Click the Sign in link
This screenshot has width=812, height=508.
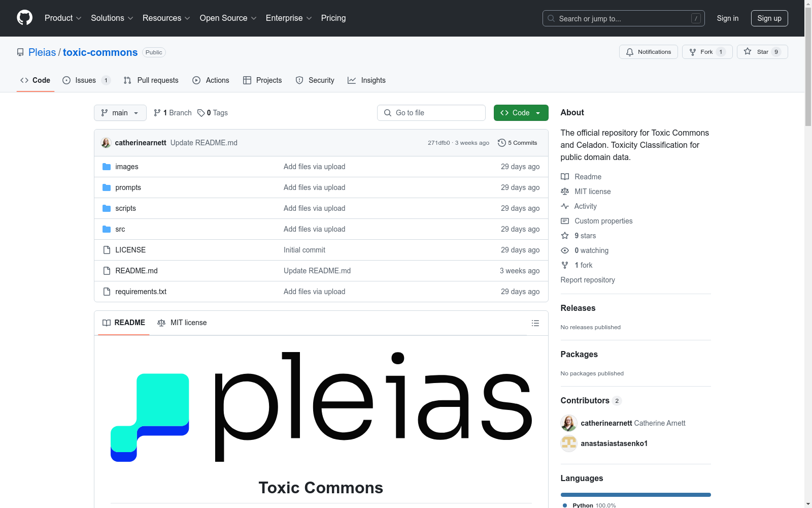pos(728,18)
